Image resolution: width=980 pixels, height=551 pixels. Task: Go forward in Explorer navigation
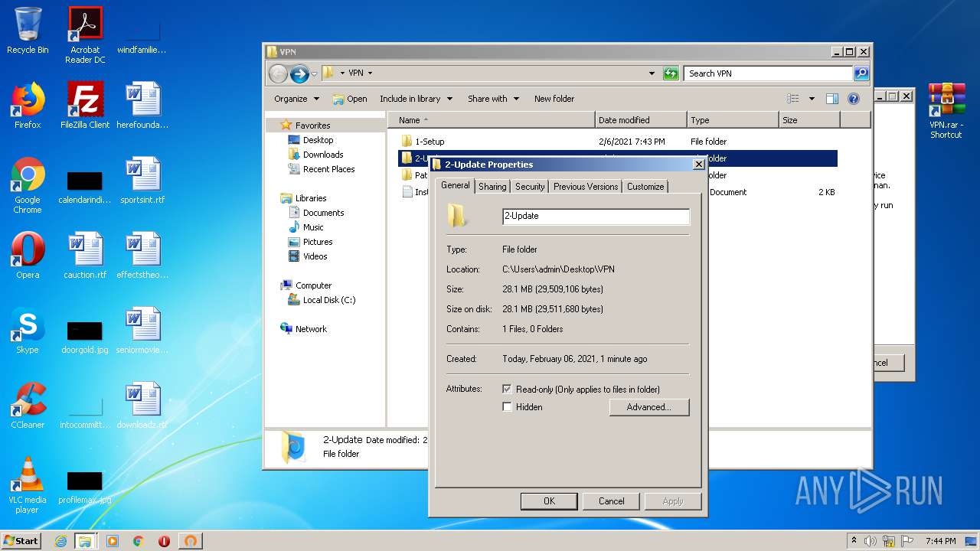click(299, 73)
